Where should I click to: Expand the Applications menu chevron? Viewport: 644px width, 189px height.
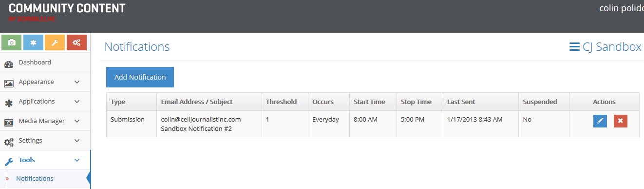click(77, 102)
